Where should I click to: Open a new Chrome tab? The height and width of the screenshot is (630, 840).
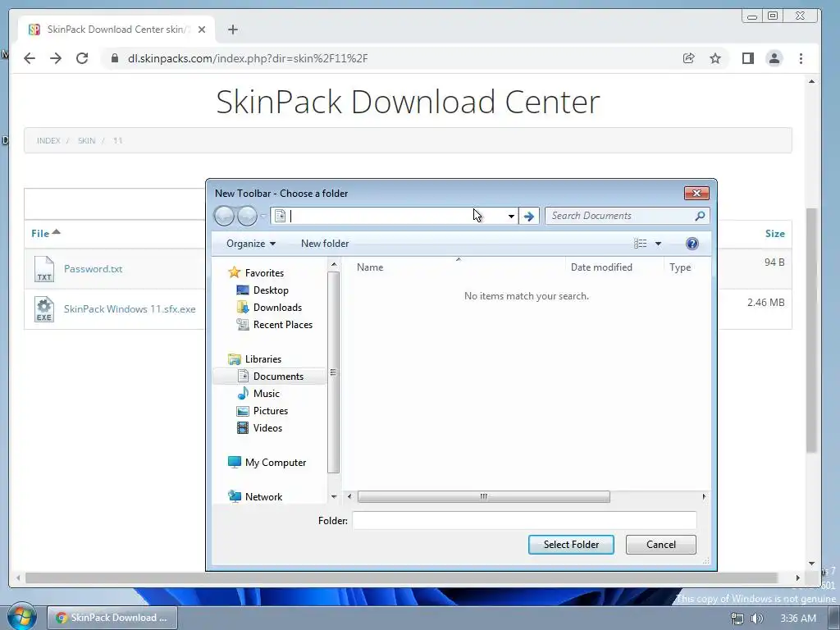pyautogui.click(x=232, y=30)
